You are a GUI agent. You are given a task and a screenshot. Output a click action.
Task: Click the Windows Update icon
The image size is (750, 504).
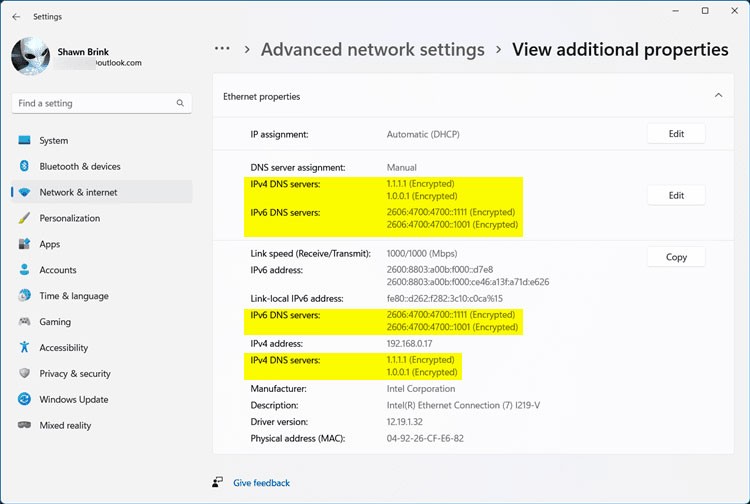click(24, 399)
